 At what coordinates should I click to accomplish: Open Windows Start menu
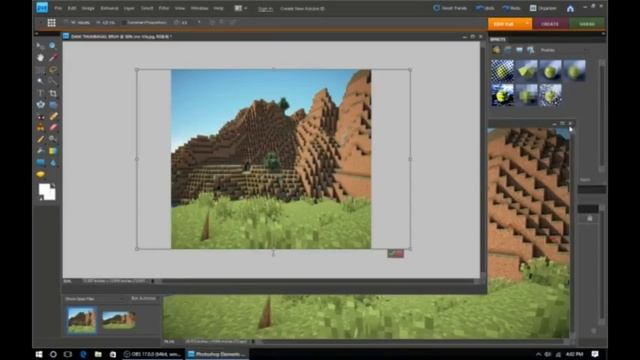[39, 354]
